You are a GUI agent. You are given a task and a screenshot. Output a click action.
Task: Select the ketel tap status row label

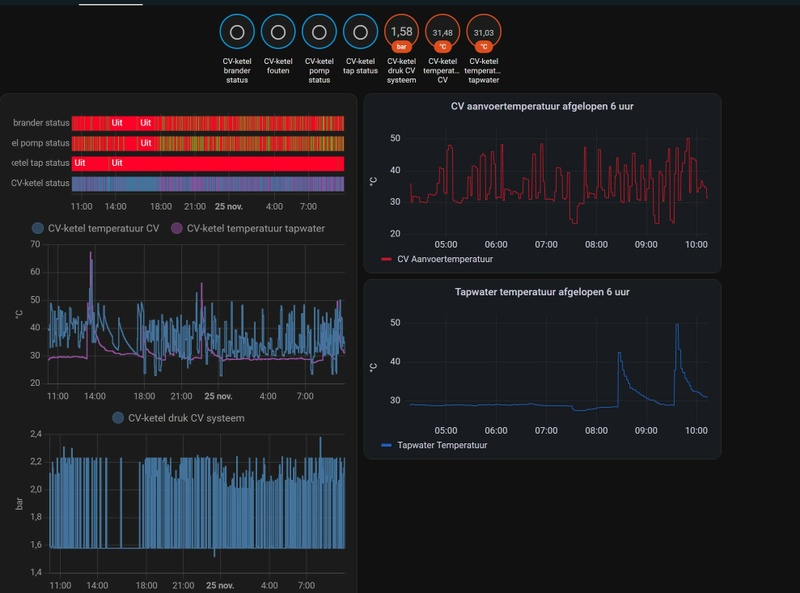(x=40, y=163)
